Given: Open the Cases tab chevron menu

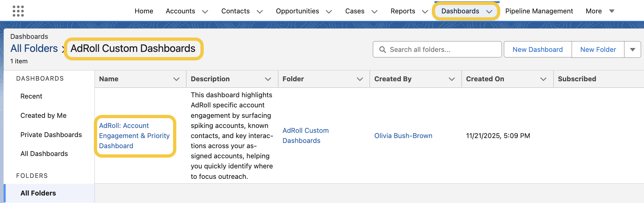Looking at the screenshot, I should (374, 12).
